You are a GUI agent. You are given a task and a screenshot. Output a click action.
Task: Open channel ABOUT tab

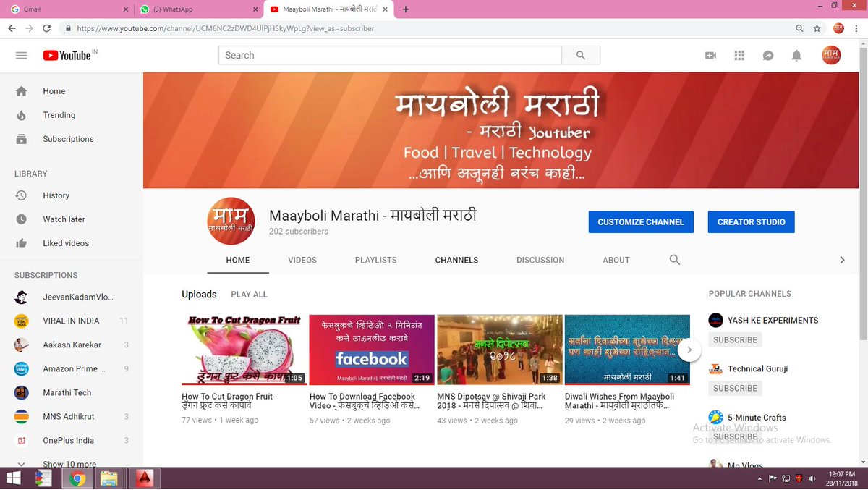[x=616, y=260]
